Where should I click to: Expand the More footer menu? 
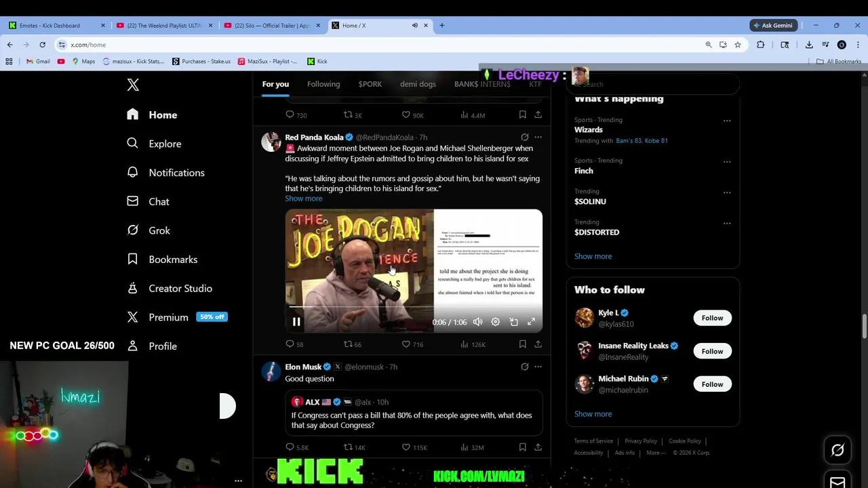[655, 453]
